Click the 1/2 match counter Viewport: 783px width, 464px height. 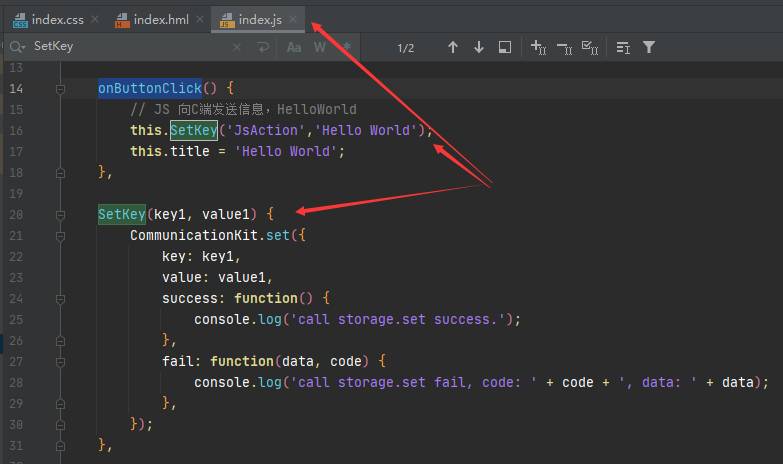tap(405, 48)
